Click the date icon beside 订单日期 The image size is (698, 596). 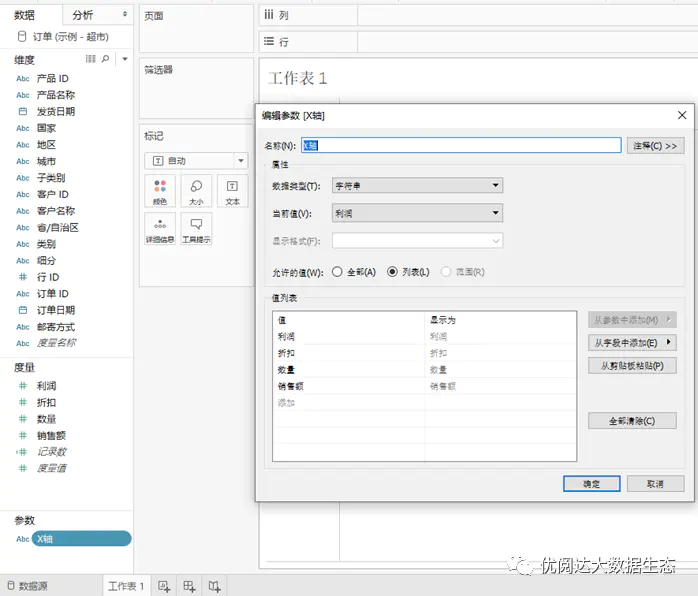(23, 310)
